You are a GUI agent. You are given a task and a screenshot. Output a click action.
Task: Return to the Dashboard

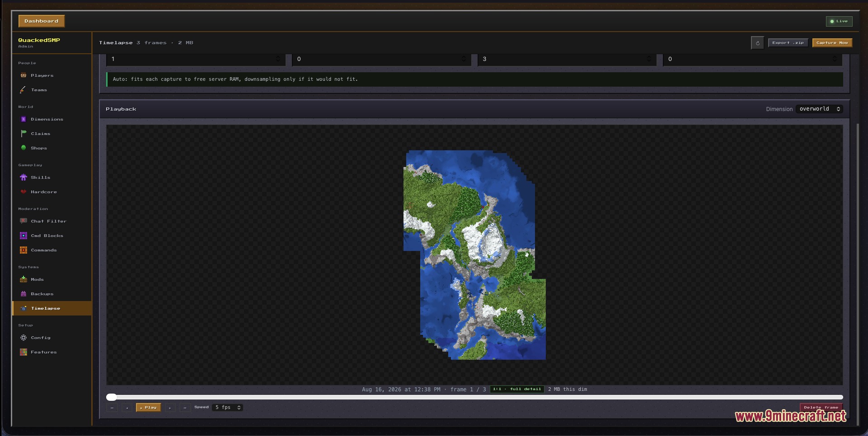pos(42,21)
